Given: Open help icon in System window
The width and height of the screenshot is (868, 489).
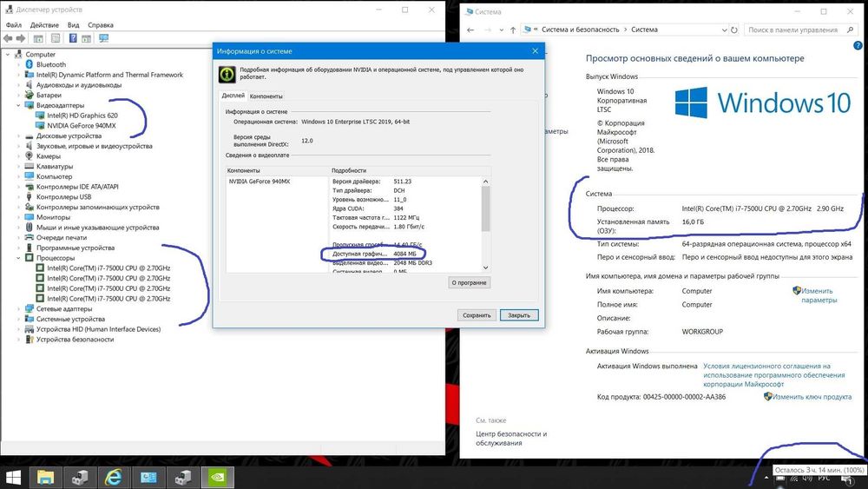Looking at the screenshot, I should coord(858,46).
